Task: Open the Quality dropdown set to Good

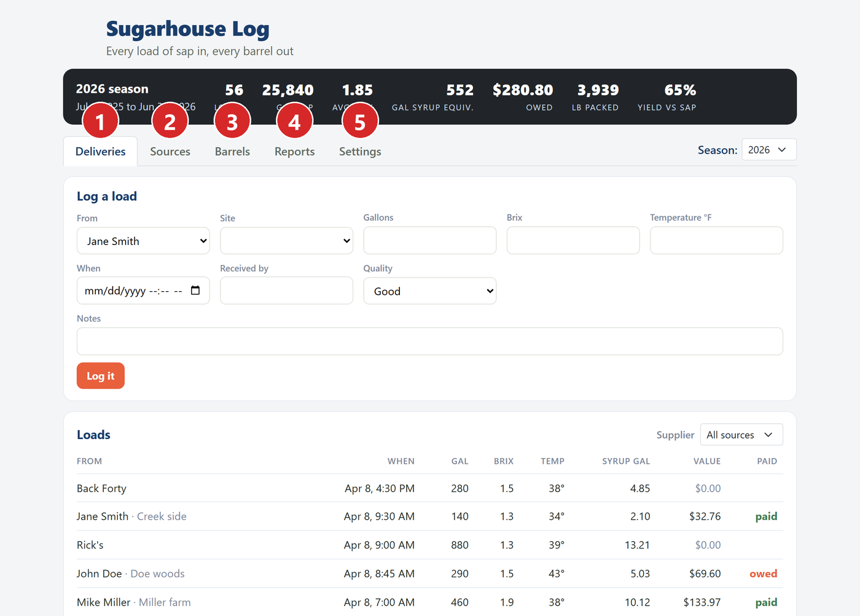Action: pyautogui.click(x=430, y=291)
